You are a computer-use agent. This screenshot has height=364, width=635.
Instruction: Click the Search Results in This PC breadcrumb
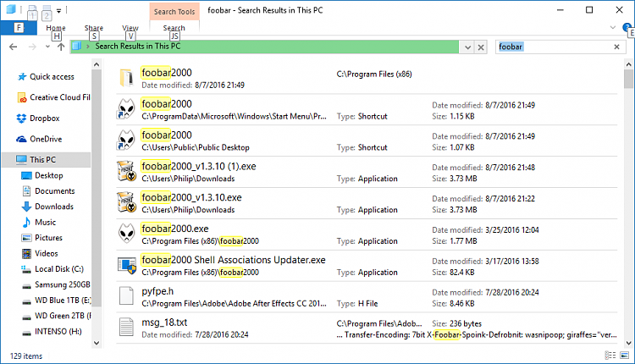(x=138, y=47)
